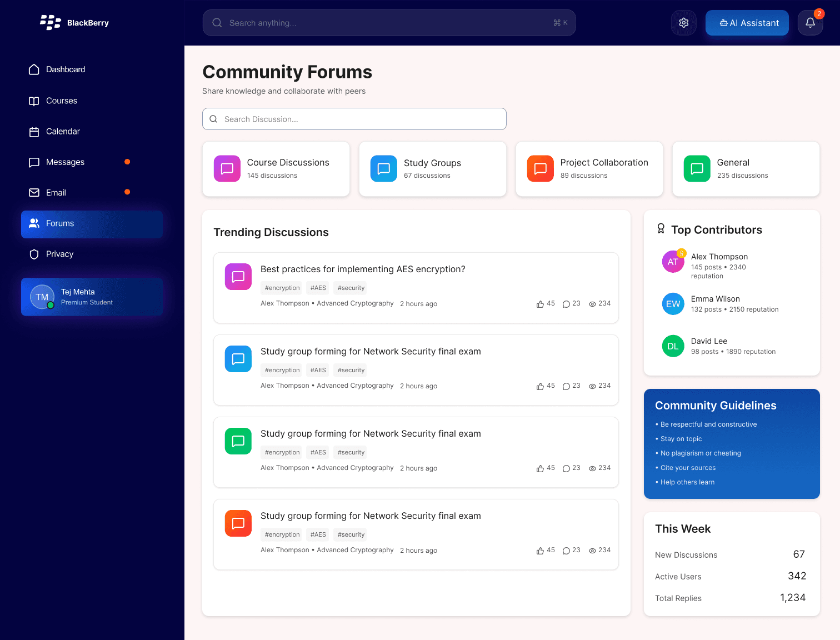Click the Study Groups chat bubble icon
The image size is (840, 640).
(x=383, y=168)
